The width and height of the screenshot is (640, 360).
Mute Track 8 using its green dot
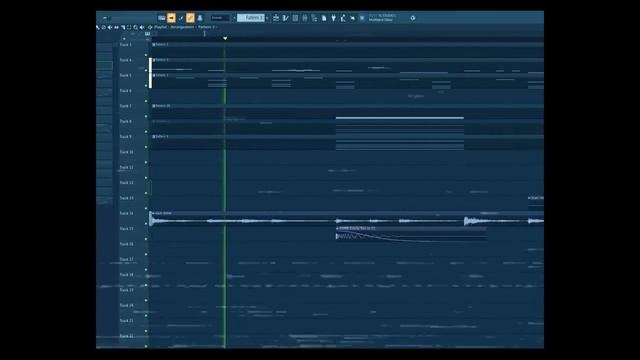[146, 131]
